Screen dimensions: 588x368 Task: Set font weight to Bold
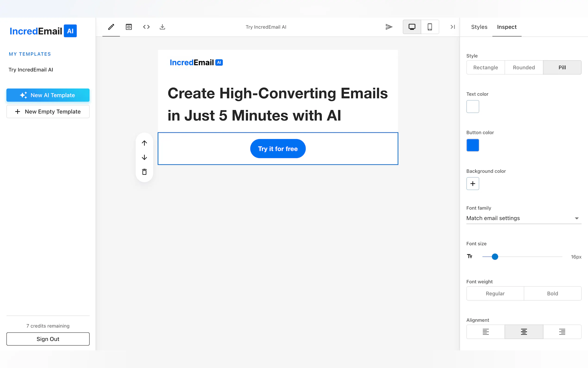(x=552, y=294)
